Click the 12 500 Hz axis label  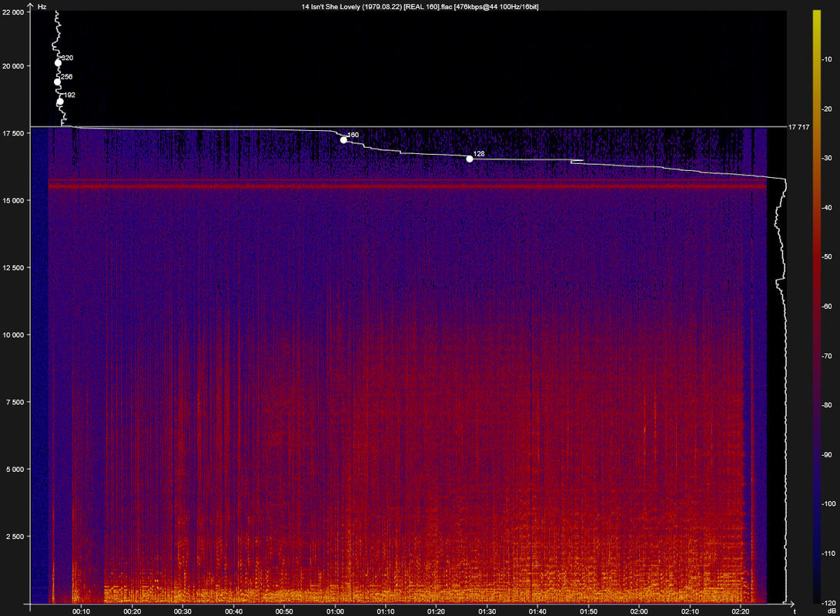coord(13,268)
